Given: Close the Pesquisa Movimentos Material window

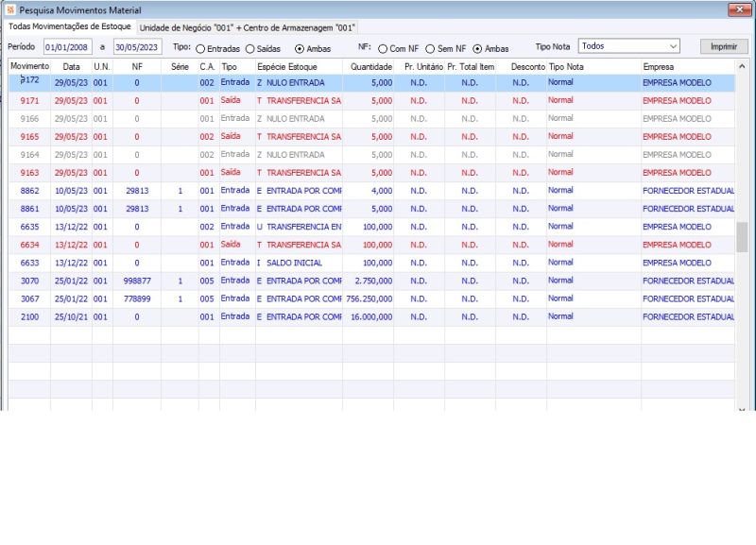Looking at the screenshot, I should (x=739, y=9).
